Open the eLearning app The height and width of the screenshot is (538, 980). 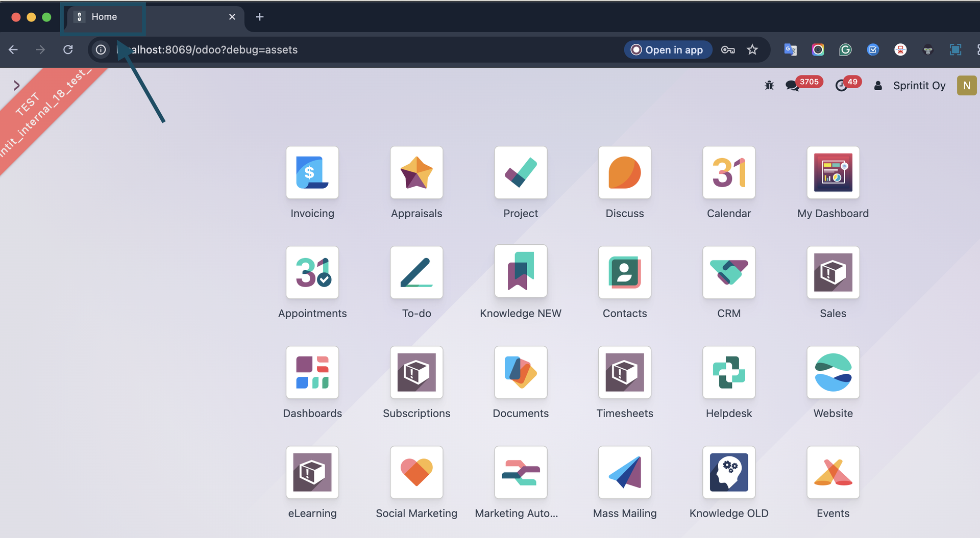(x=312, y=472)
